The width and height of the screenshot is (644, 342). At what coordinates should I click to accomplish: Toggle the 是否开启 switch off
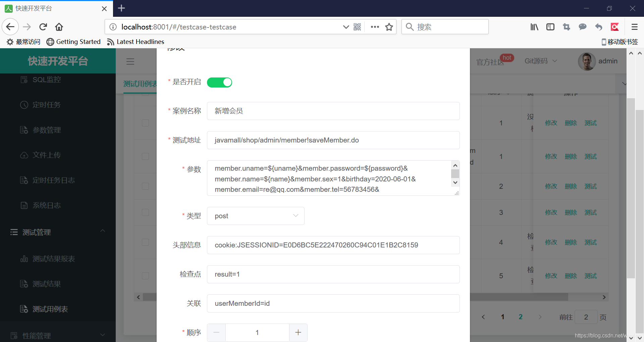(219, 82)
